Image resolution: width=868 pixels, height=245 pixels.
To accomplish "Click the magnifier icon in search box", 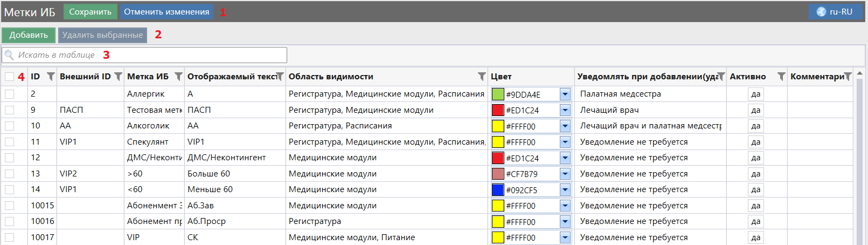I will click(x=9, y=55).
